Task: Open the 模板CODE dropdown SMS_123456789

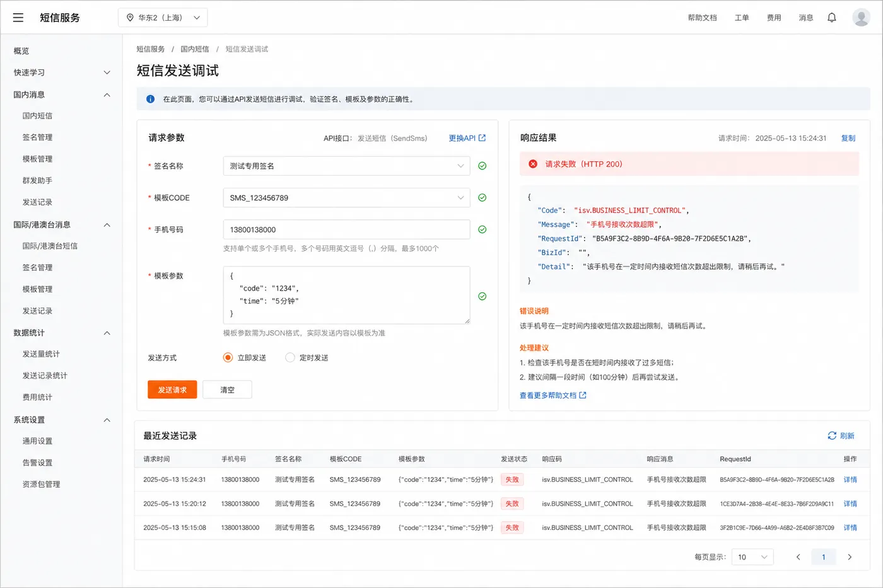Action: tap(346, 198)
